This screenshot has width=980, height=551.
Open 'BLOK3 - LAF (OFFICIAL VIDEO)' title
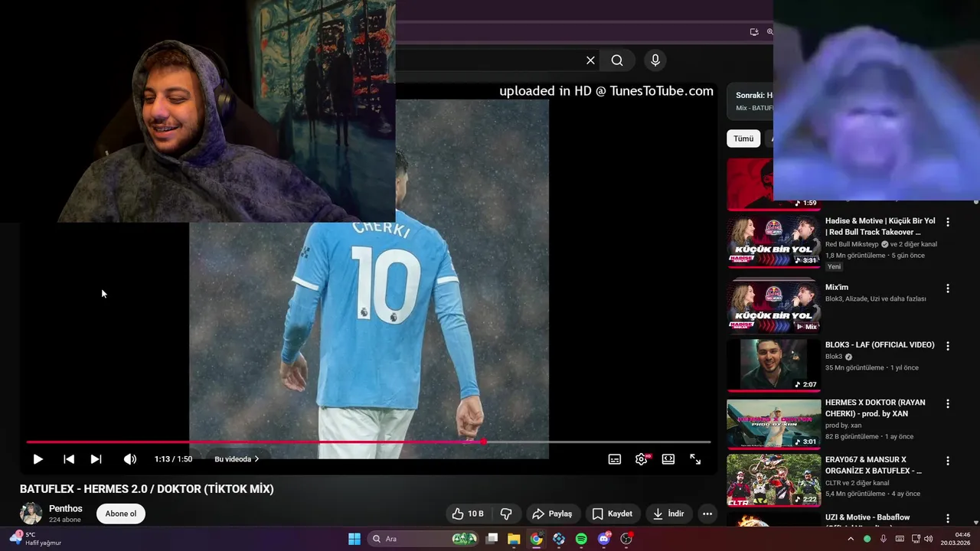click(880, 345)
